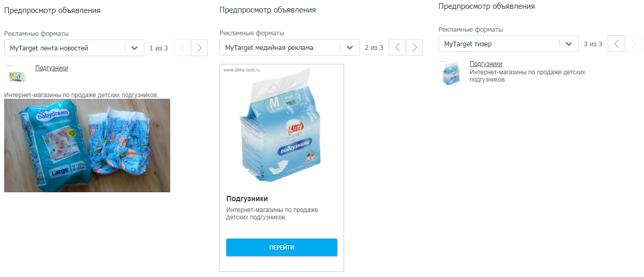
Task: Click the blue ПЕРЕЙТИ button
Action: pos(282,247)
